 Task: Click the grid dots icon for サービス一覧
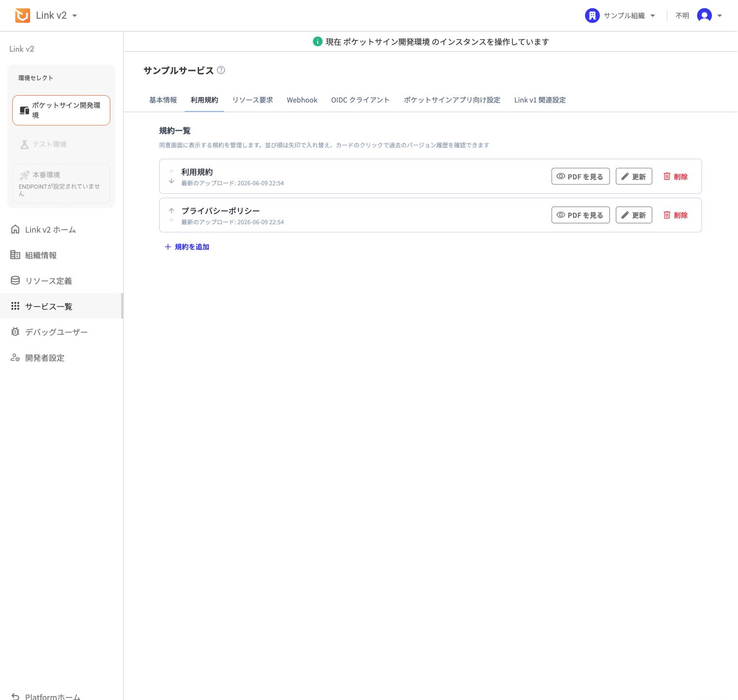coord(15,306)
